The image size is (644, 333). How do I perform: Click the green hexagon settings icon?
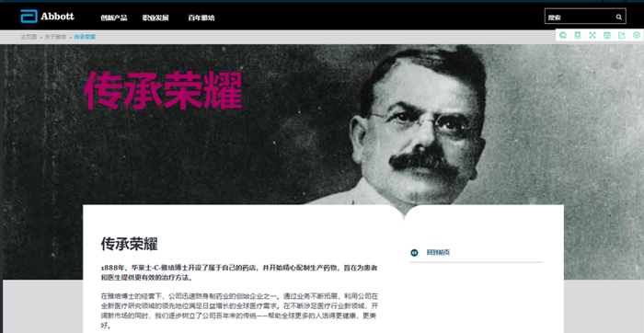tap(637, 35)
